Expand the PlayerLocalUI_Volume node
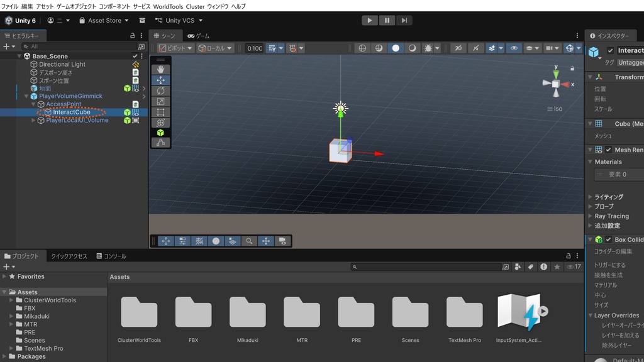The width and height of the screenshot is (644, 362). 34,120
